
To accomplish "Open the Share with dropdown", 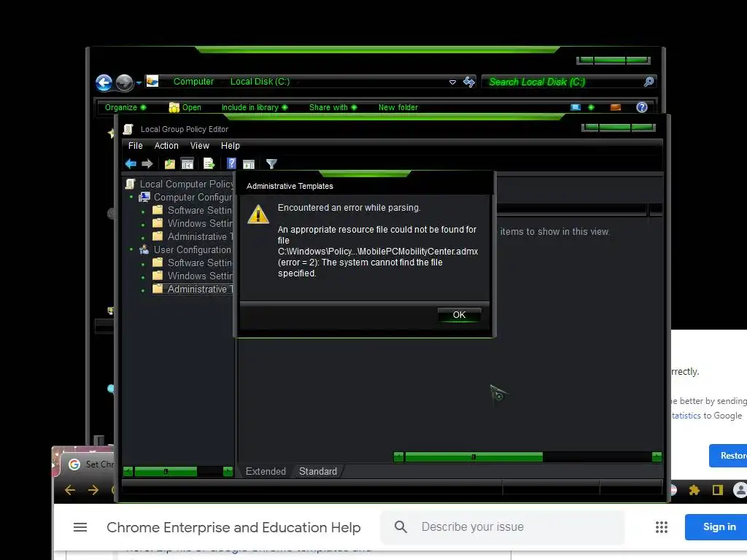I will [333, 108].
